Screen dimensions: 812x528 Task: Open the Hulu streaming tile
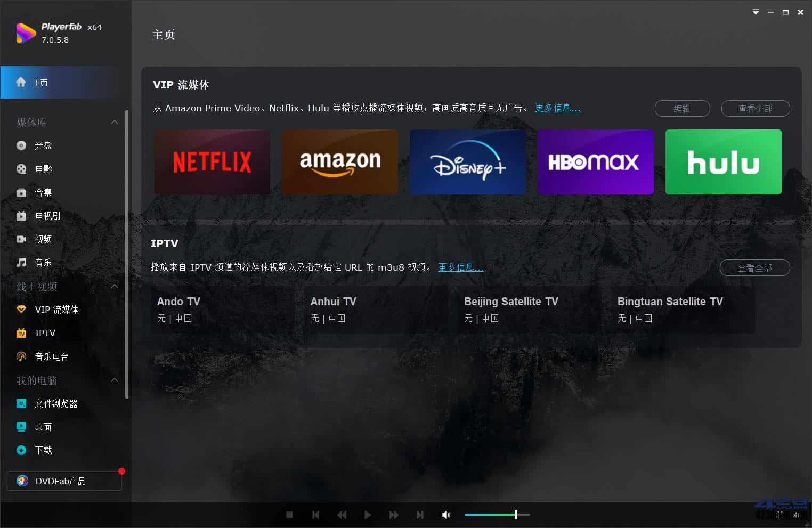pos(724,162)
